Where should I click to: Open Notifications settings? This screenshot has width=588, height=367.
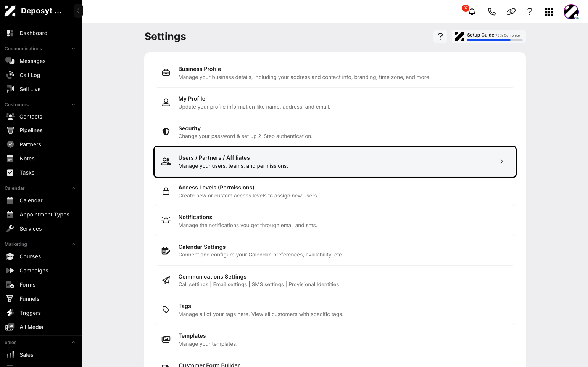point(335,221)
